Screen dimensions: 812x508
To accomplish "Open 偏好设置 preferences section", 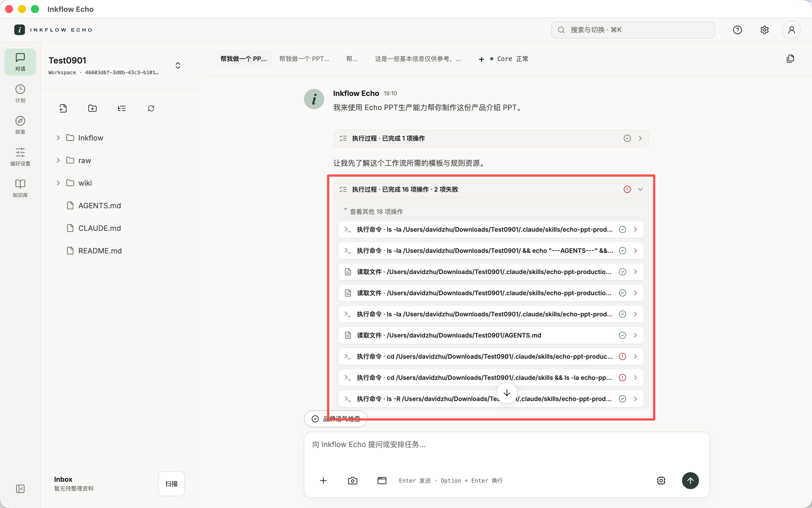I will (x=20, y=157).
